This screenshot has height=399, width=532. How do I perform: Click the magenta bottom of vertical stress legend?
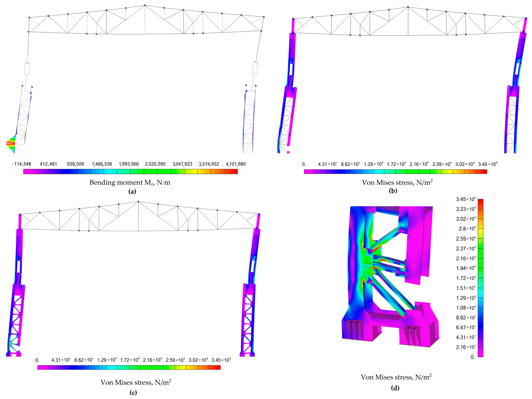coord(480,355)
